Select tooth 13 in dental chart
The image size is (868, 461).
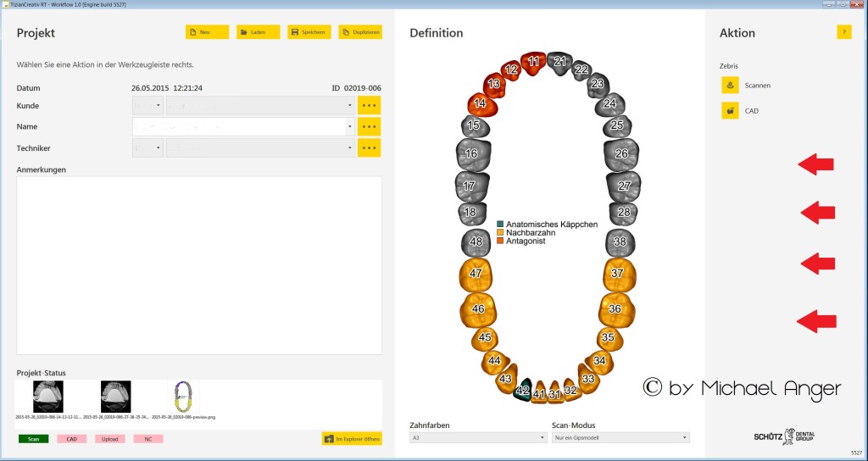pyautogui.click(x=494, y=84)
